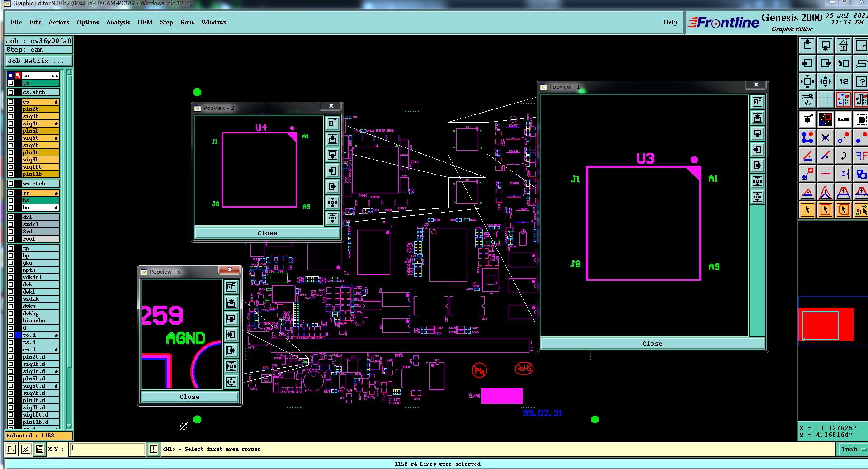The height and width of the screenshot is (469, 868).
Task: Click the pan down view icon
Action: [826, 45]
